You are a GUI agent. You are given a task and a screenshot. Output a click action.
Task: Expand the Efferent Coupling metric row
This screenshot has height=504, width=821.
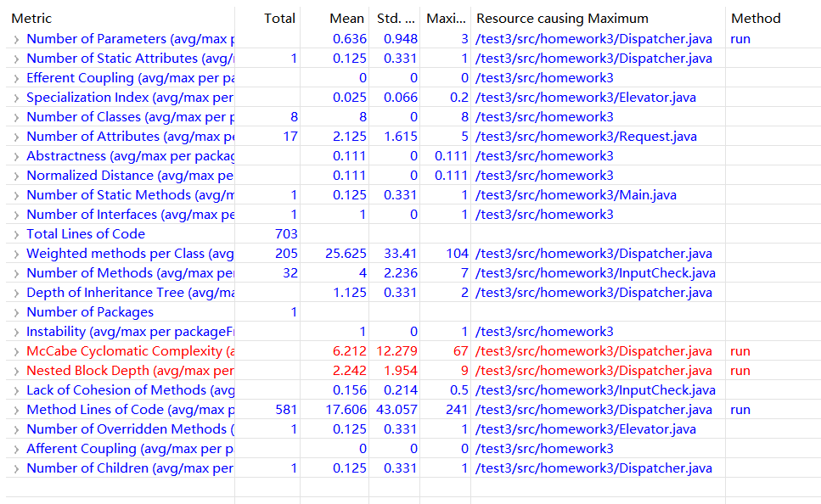coord(16,79)
